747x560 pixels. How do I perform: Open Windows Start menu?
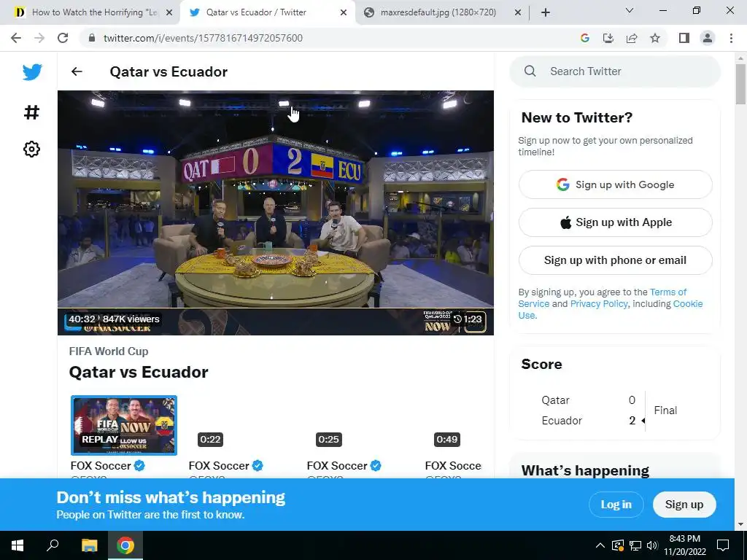pos(18,545)
